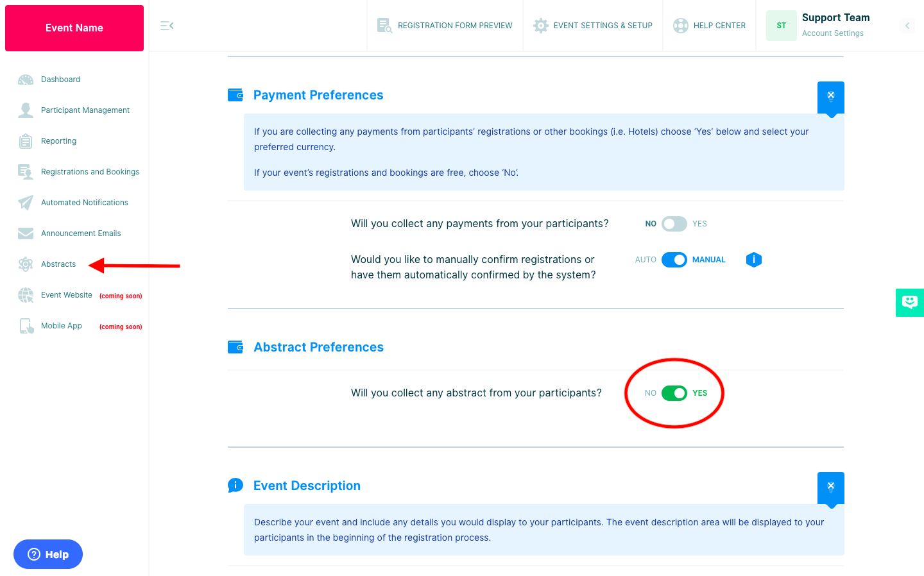Open Event Settings & Setup
The width and height of the screenshot is (924, 576).
point(593,26)
